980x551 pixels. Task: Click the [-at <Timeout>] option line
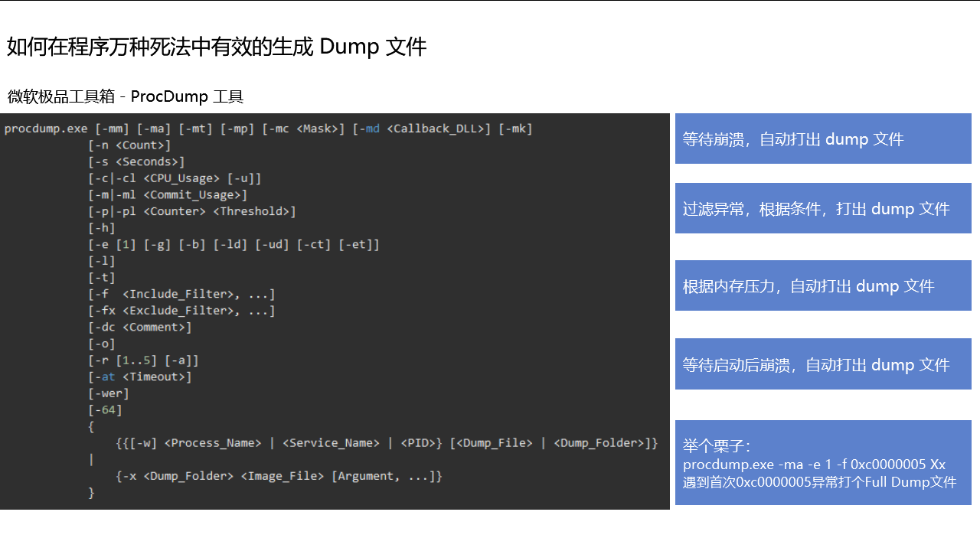(x=140, y=377)
